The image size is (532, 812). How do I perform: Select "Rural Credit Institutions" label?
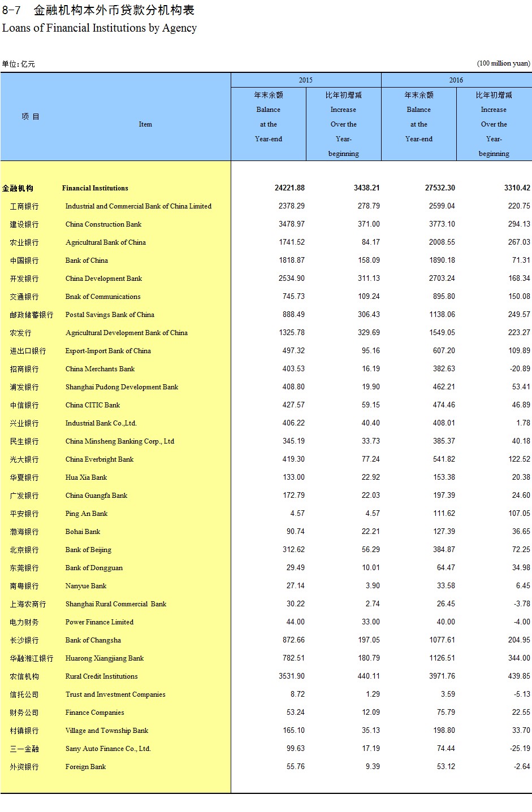coord(102,676)
